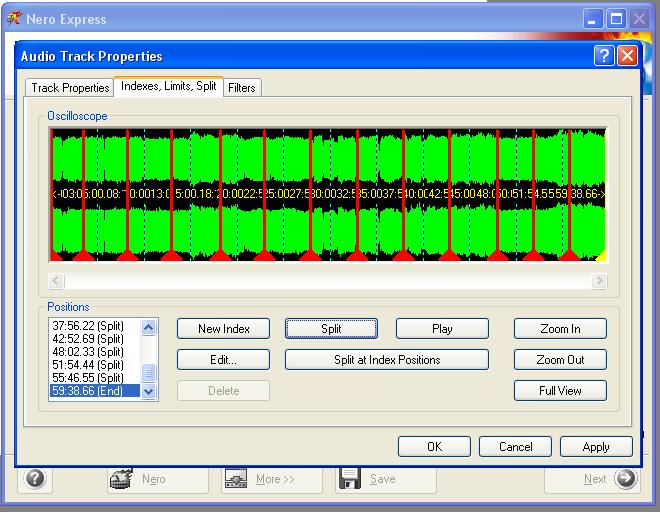This screenshot has width=660, height=512.
Task: Click the Zoom In button
Action: pyautogui.click(x=560, y=328)
